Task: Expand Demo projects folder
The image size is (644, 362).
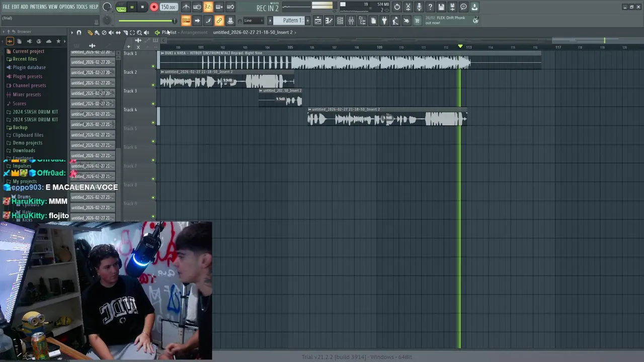Action: 27,143
